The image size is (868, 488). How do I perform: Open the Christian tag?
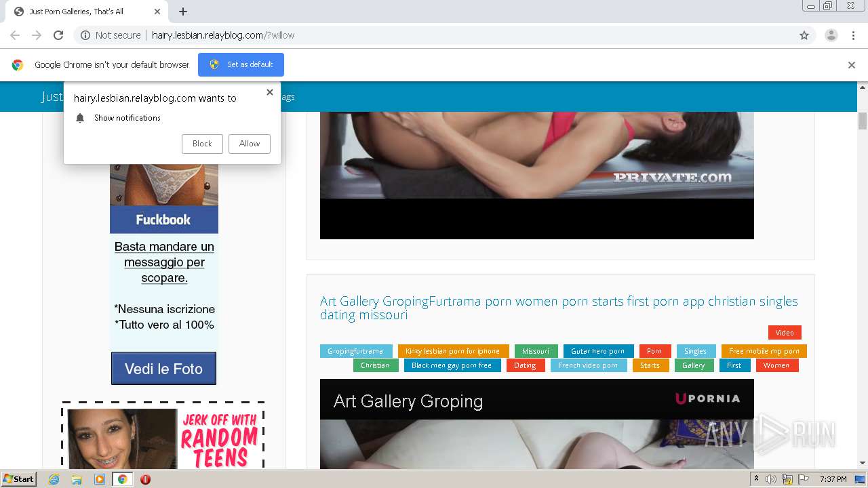point(375,365)
